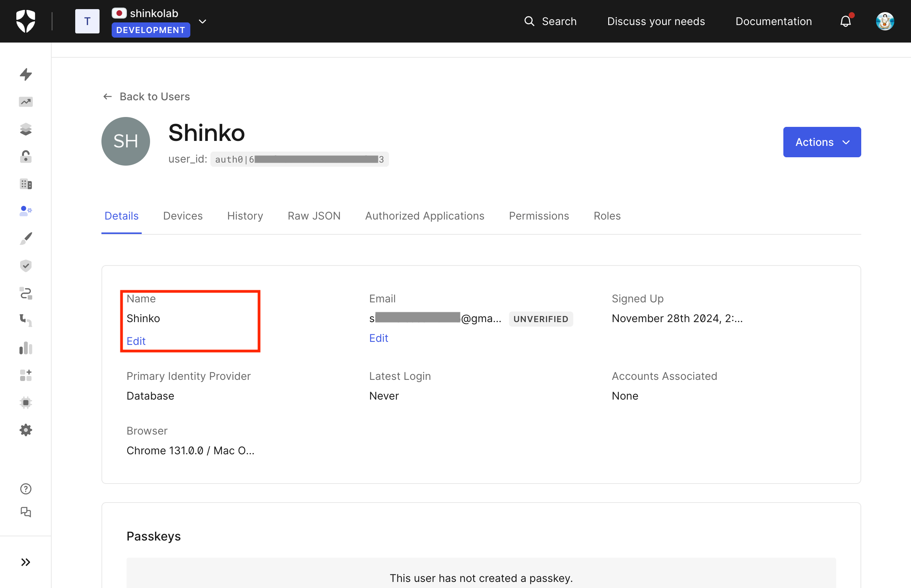Edit the user's Name field

pyautogui.click(x=136, y=341)
